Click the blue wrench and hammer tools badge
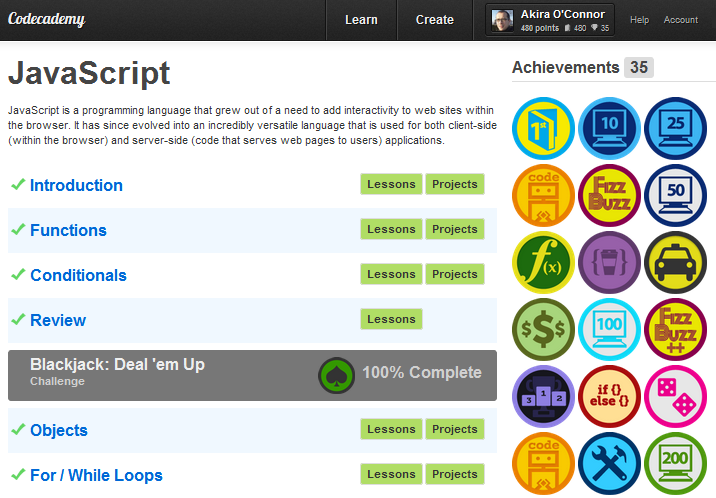 [610, 463]
